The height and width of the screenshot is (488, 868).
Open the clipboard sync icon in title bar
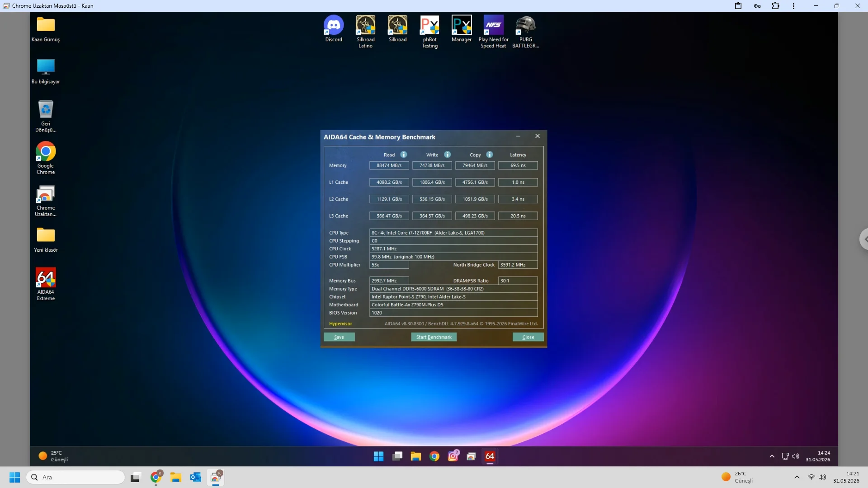point(738,6)
